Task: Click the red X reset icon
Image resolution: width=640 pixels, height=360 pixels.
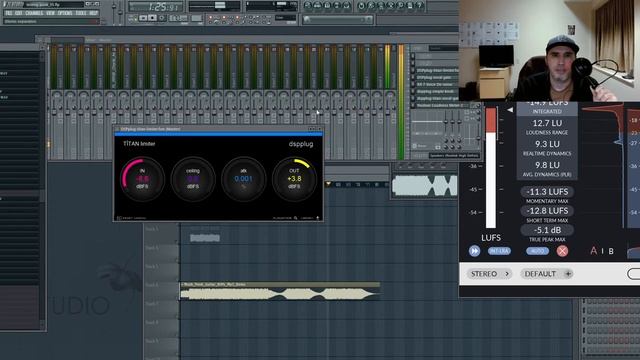Action: pyautogui.click(x=562, y=251)
